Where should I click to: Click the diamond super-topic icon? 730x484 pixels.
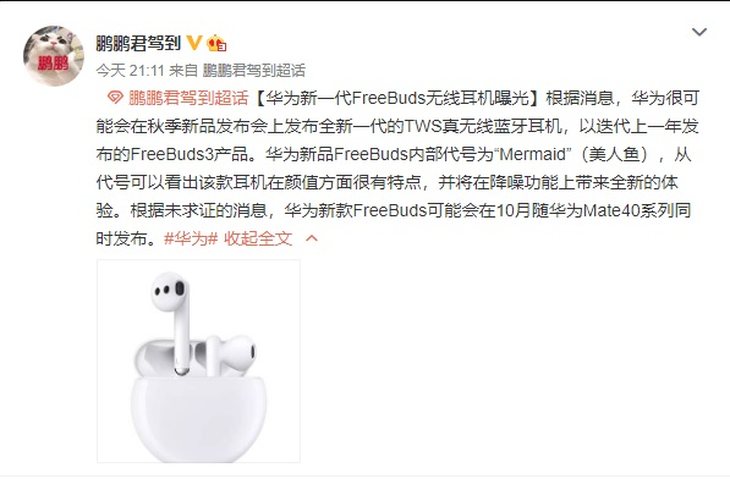click(x=115, y=98)
